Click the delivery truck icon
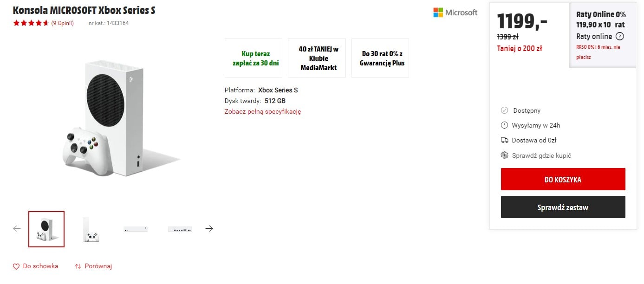Screen dimensions: 644x284 click(x=505, y=140)
